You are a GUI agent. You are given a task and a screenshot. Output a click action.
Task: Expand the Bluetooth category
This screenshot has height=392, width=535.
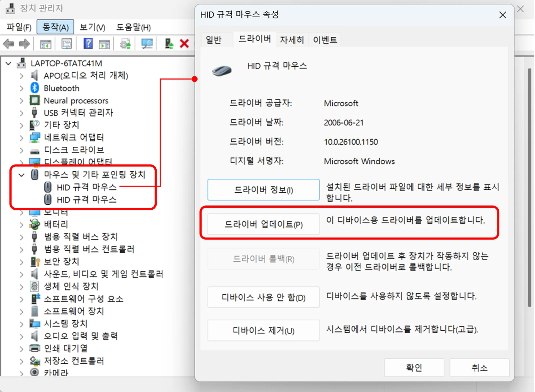(x=21, y=88)
